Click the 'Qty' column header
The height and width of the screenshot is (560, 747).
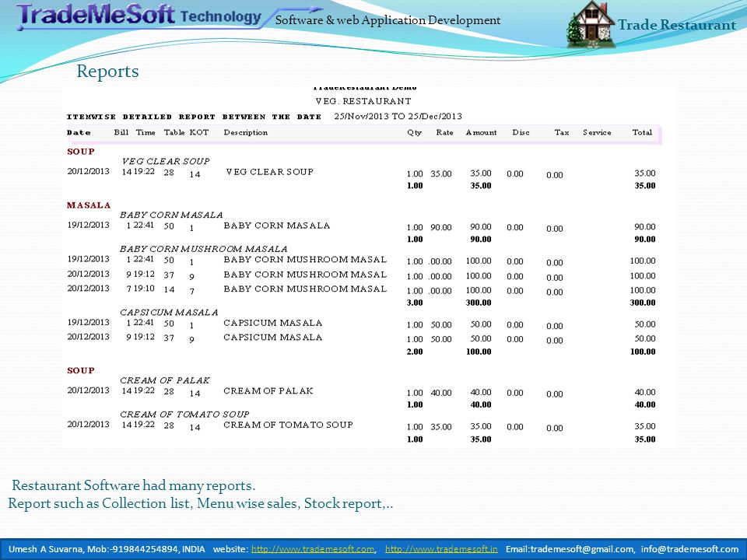(x=414, y=133)
